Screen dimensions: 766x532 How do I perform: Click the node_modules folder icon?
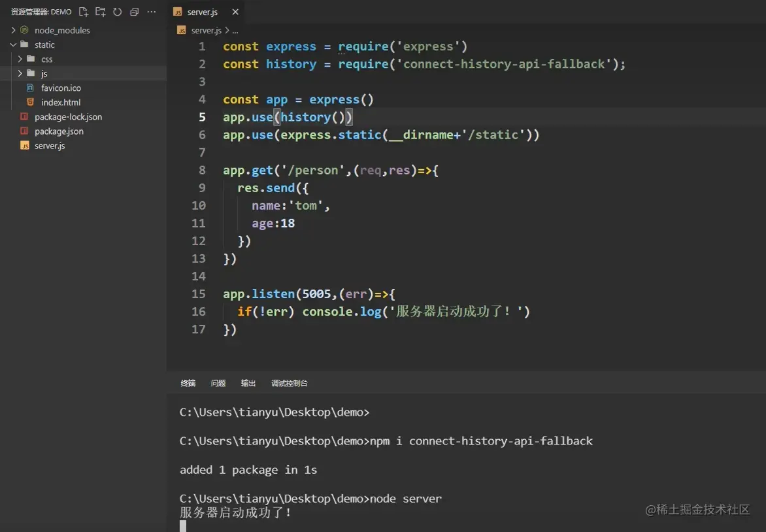tap(24, 30)
